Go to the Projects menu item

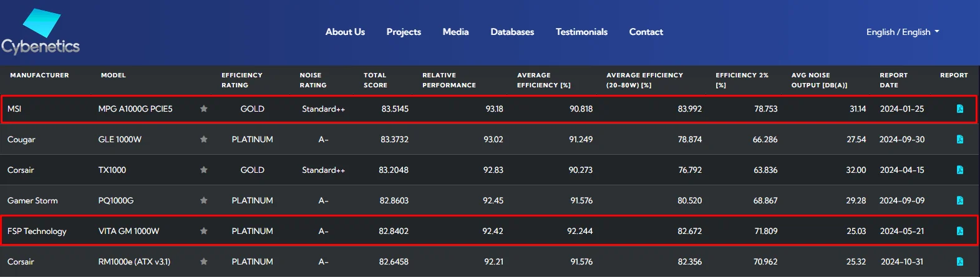(404, 32)
